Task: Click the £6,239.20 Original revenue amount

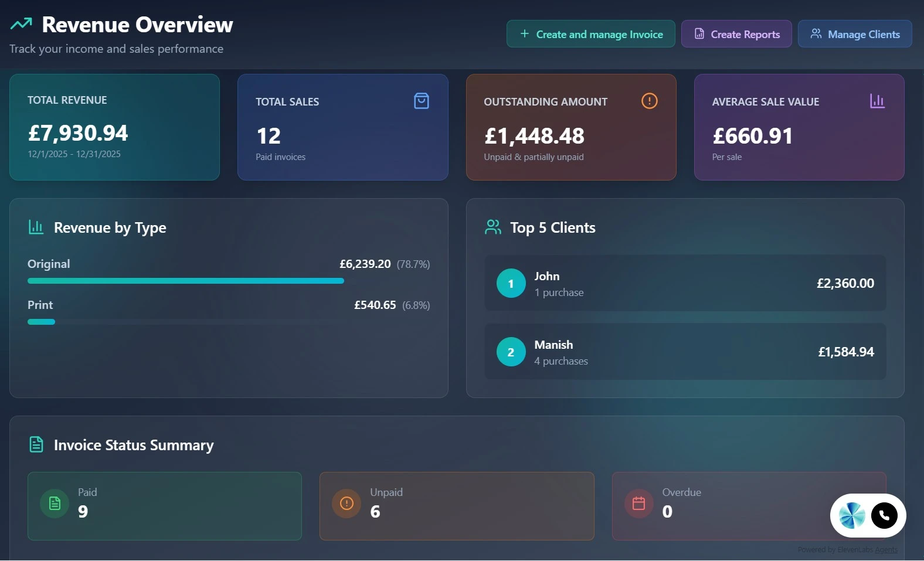Action: 365,264
